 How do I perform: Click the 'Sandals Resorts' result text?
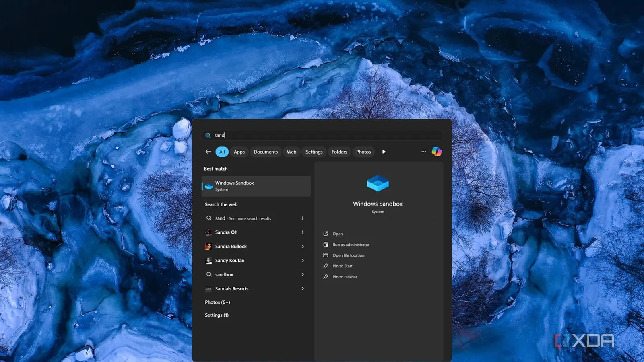232,289
